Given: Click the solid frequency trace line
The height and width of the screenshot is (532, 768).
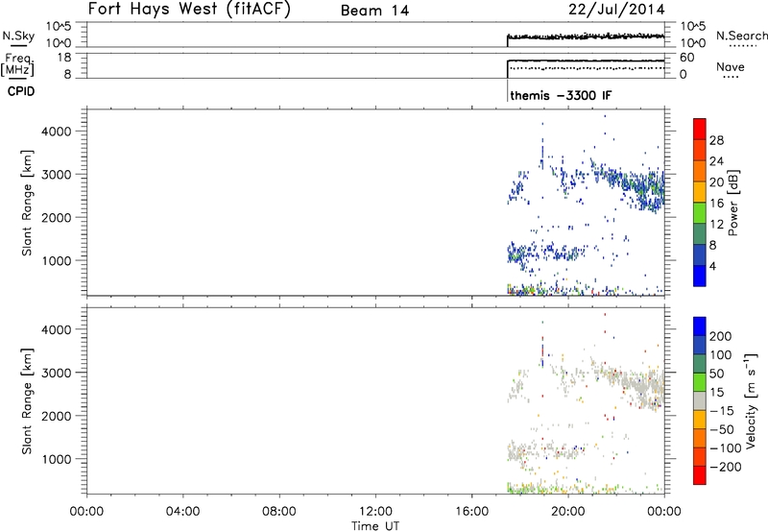Looking at the screenshot, I should click(x=586, y=60).
